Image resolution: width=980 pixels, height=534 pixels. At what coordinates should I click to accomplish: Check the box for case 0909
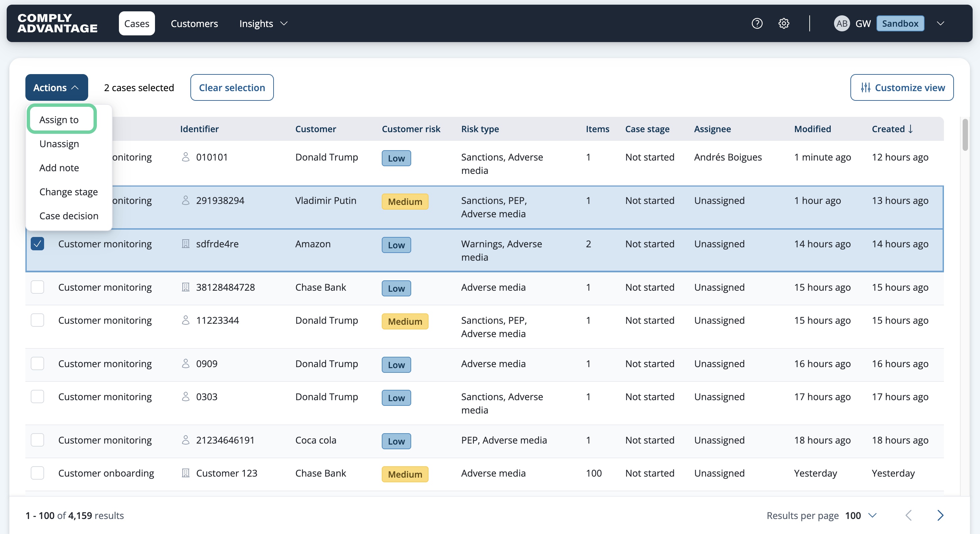tap(37, 363)
